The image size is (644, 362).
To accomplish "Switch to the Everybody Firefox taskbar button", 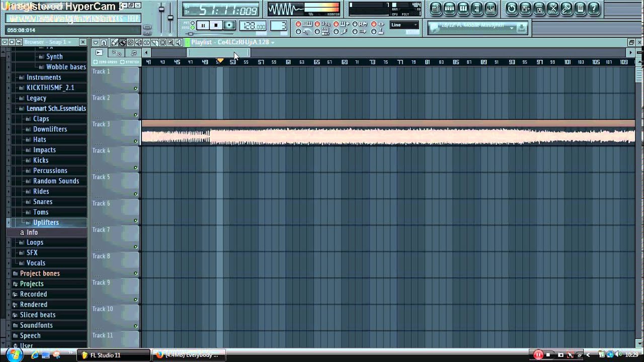I will pos(189,355).
